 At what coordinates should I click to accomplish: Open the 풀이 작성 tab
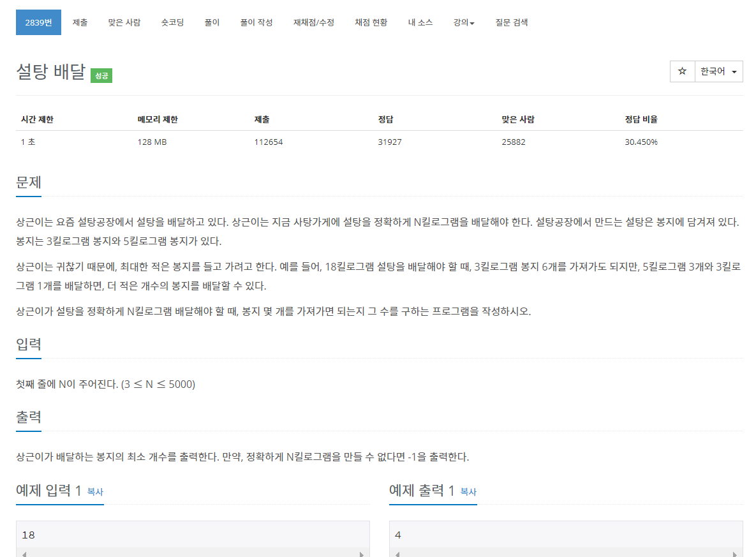pos(256,22)
